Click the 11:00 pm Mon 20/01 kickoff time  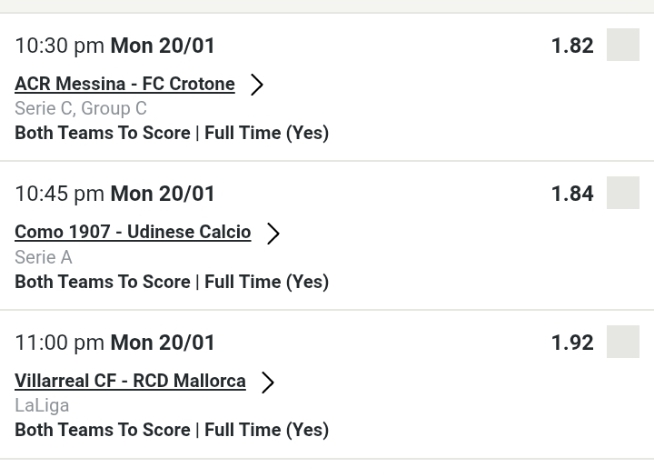[x=115, y=342]
